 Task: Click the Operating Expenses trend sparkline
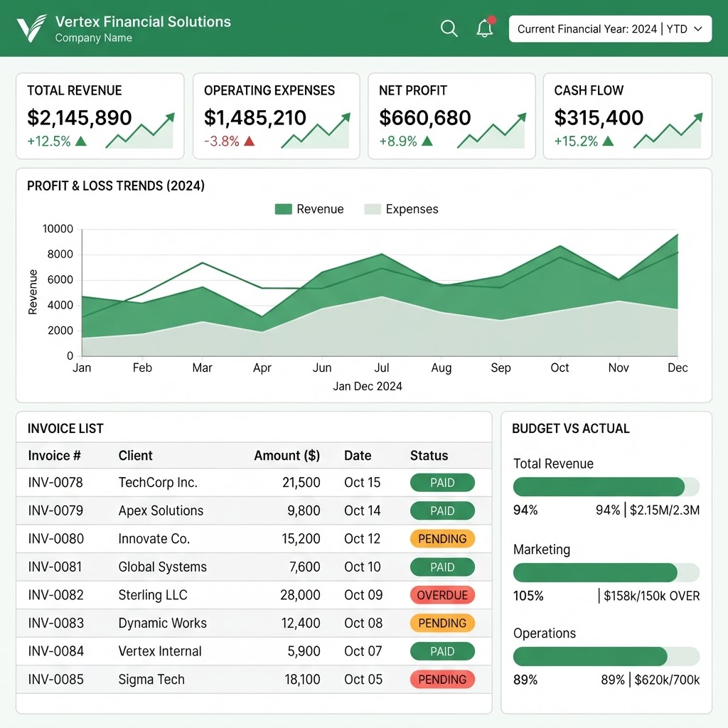coord(316,131)
